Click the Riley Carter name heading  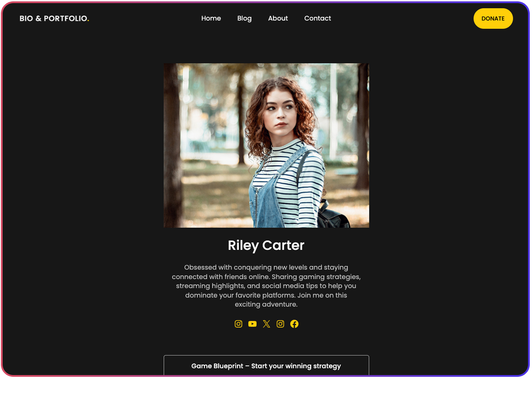coord(266,245)
